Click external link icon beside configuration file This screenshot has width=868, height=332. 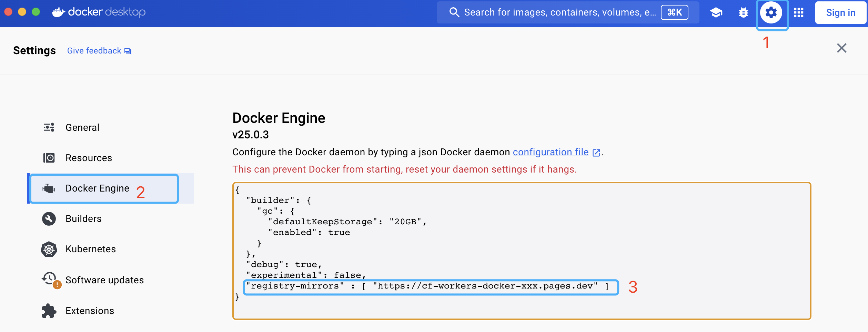point(596,153)
